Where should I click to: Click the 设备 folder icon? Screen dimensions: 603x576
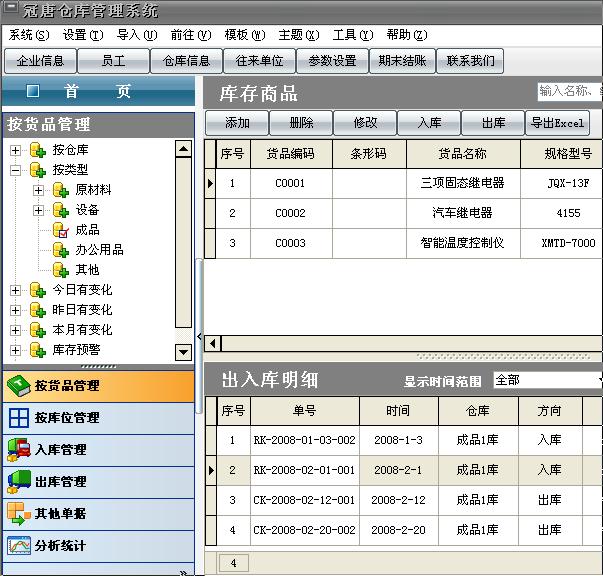click(x=61, y=210)
